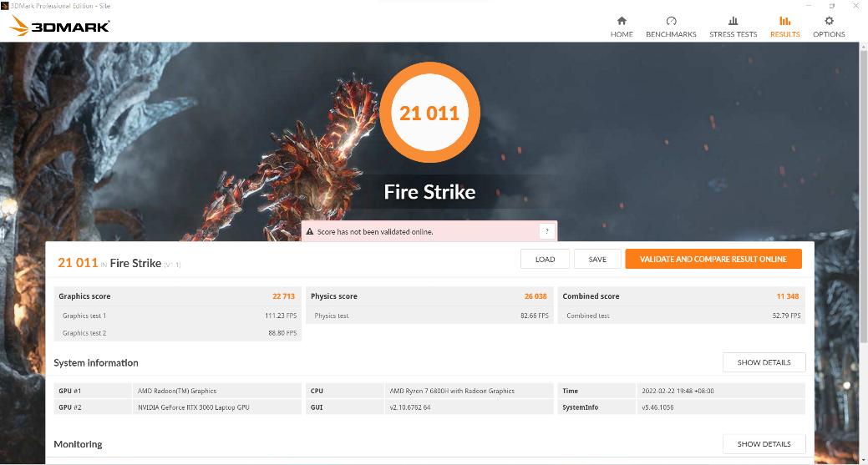Click Graphics test 2 row 88.80 FPS
868x465 pixels.
(178, 333)
